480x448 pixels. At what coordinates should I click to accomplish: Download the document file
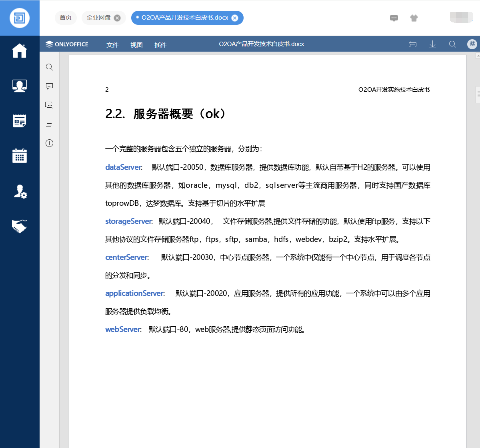[432, 44]
